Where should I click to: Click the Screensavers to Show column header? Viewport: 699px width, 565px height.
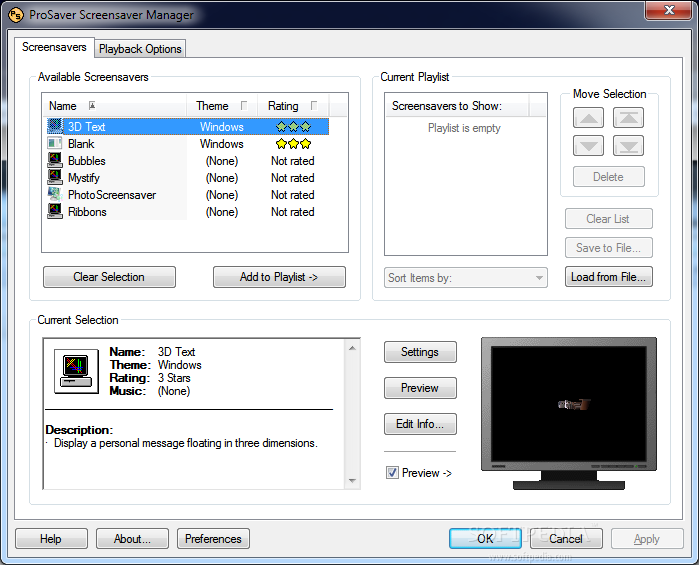[x=457, y=106]
